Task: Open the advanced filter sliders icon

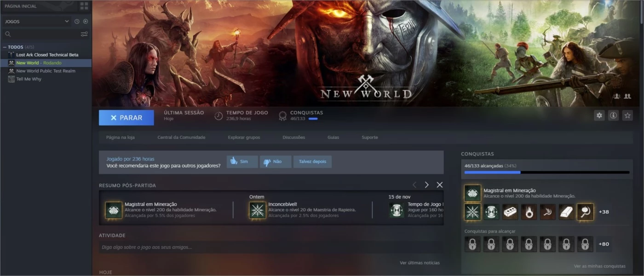Action: click(x=84, y=34)
